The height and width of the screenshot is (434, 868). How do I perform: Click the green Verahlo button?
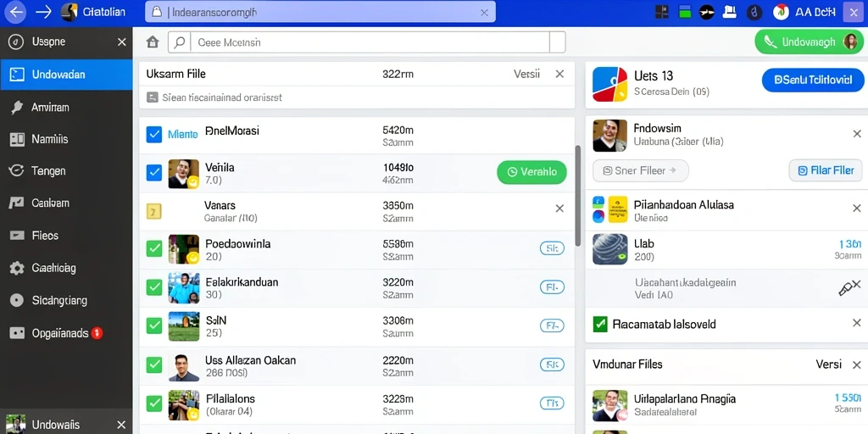click(x=531, y=172)
